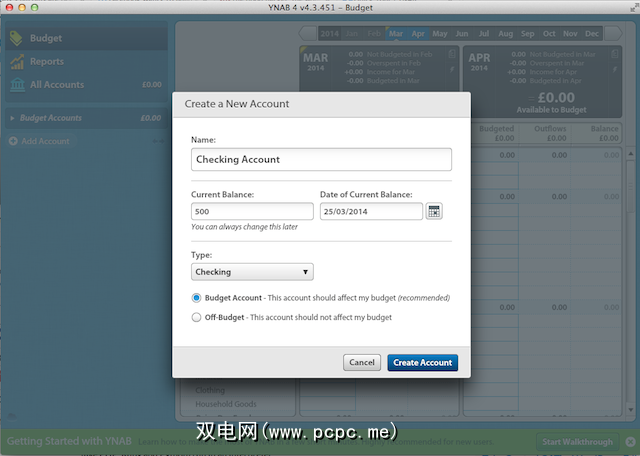
Task: Select Jun in month bar
Action: coord(462,33)
